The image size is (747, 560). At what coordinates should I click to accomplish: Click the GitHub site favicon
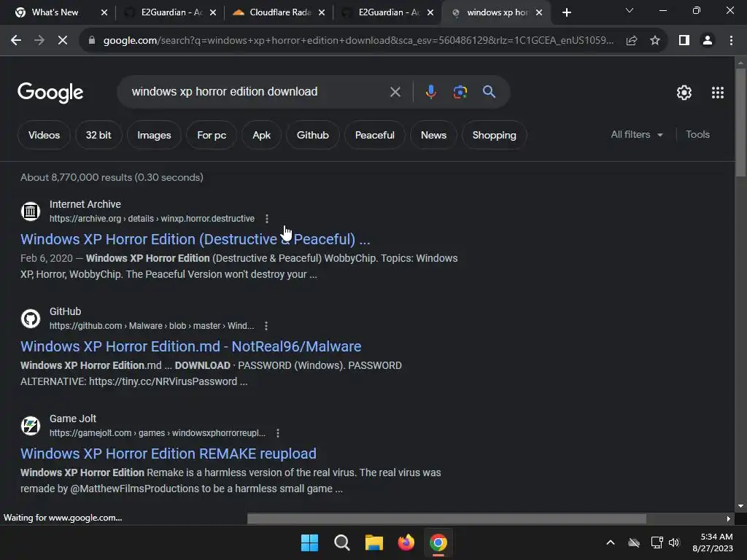31,318
